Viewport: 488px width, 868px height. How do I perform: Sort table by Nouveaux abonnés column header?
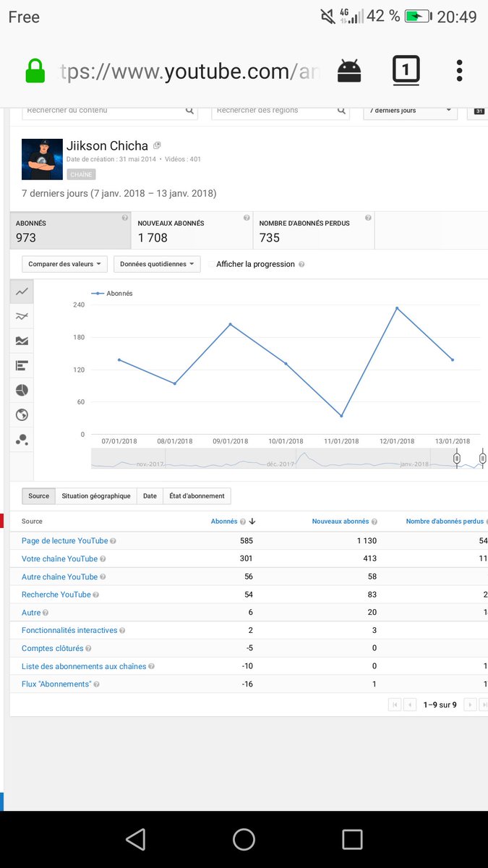point(341,522)
